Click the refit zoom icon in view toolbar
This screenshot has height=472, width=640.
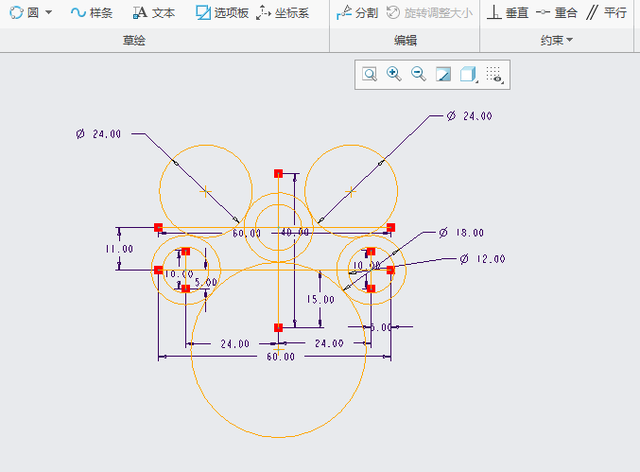click(x=369, y=74)
